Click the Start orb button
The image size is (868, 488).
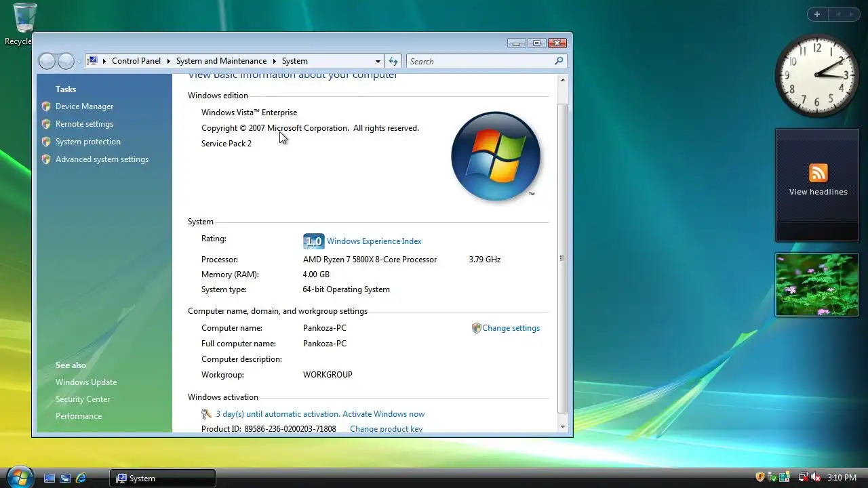pyautogui.click(x=19, y=476)
